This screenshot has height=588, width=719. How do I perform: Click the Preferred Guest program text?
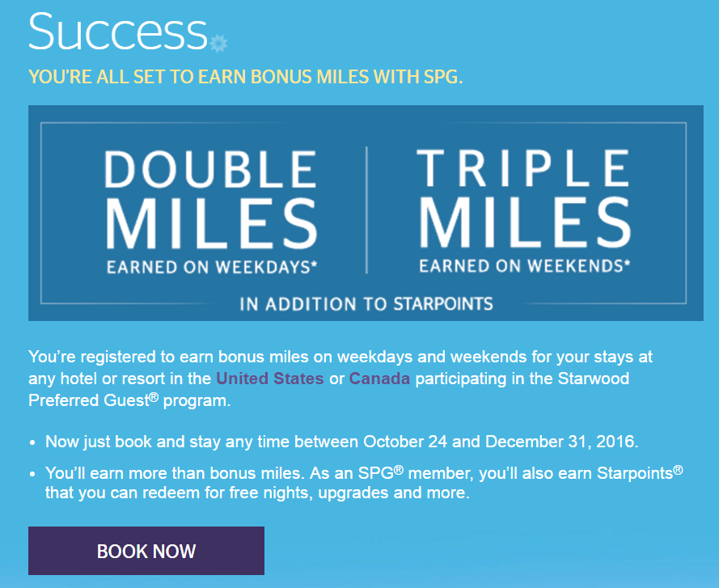pos(129,400)
